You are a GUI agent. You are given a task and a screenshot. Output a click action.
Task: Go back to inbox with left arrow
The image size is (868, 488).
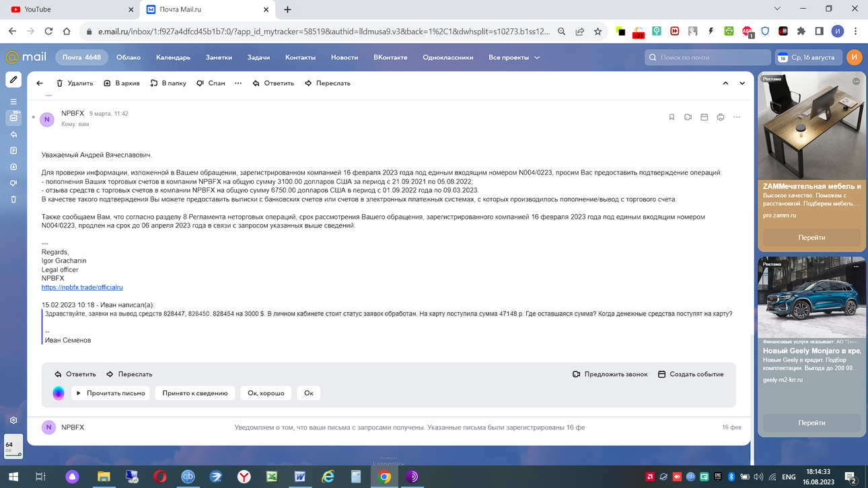(x=40, y=83)
